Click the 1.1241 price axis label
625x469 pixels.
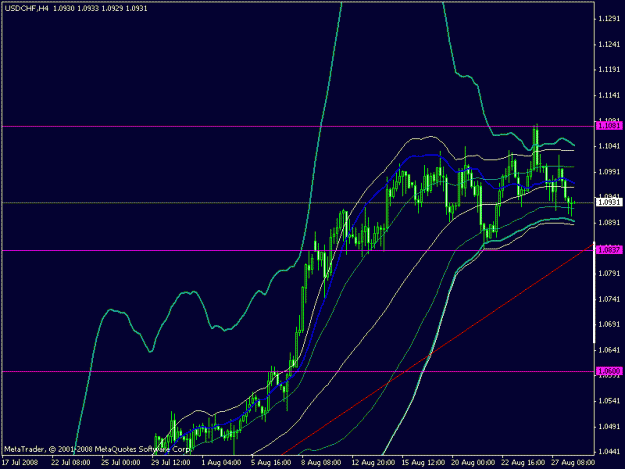point(609,44)
